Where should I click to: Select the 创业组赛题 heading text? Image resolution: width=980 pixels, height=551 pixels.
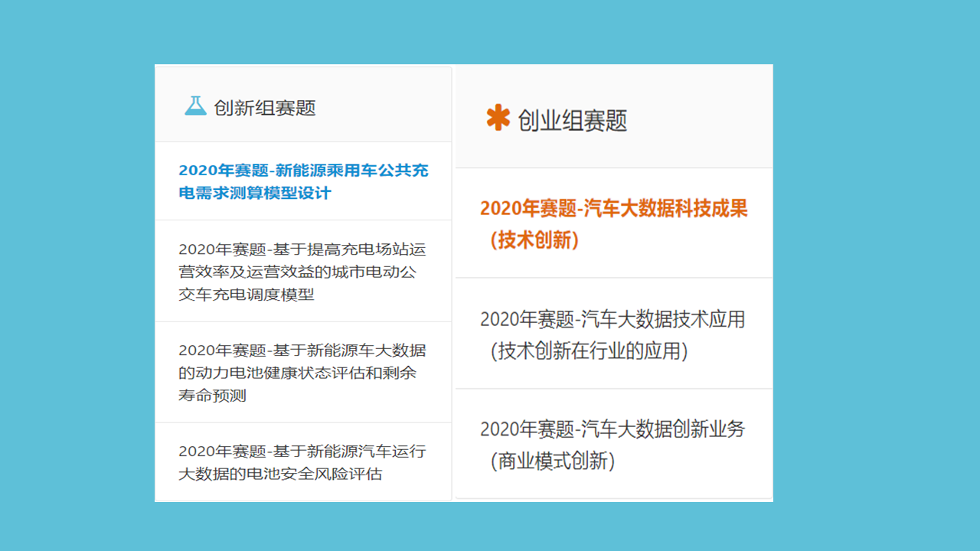(573, 120)
